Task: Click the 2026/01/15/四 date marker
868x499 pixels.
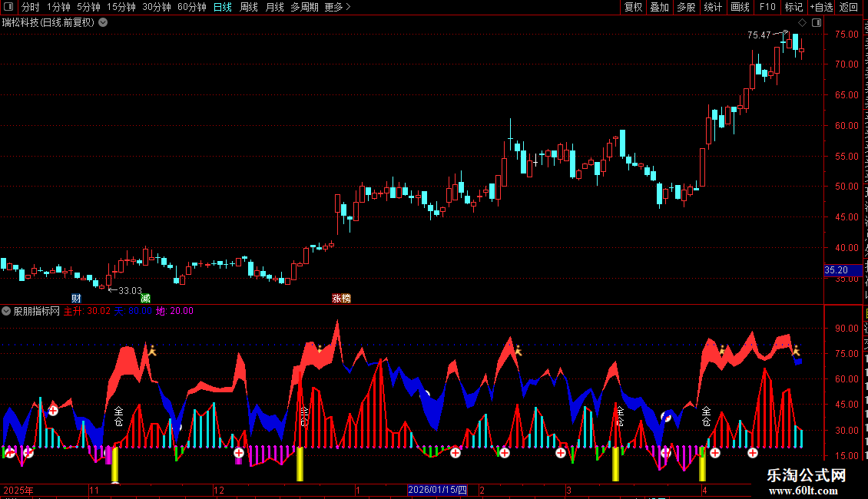Action: tap(437, 490)
